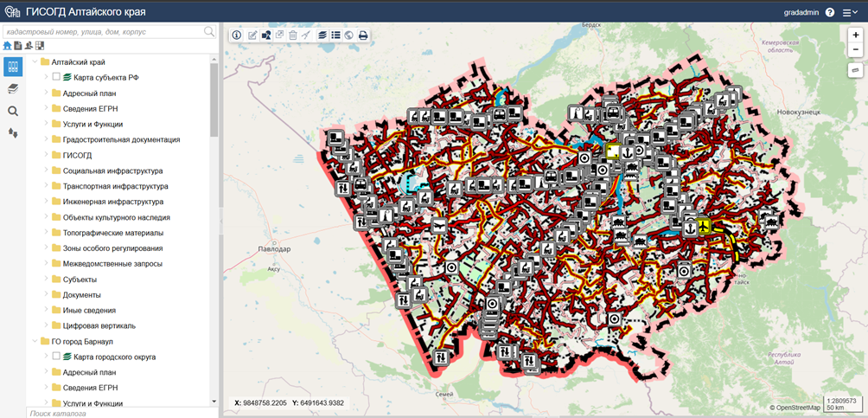The width and height of the screenshot is (868, 418).
Task: Click the ГИСОГД Алтайского края title
Action: tap(86, 12)
